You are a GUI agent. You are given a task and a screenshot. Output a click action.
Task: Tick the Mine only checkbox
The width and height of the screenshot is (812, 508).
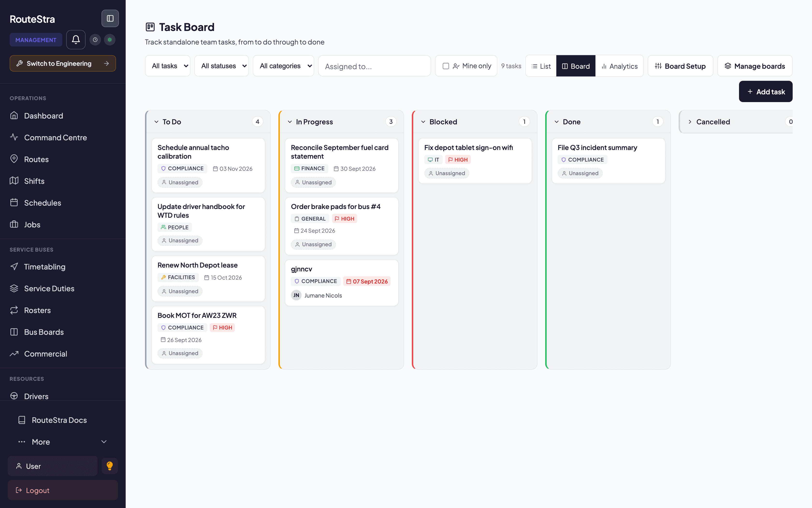446,66
